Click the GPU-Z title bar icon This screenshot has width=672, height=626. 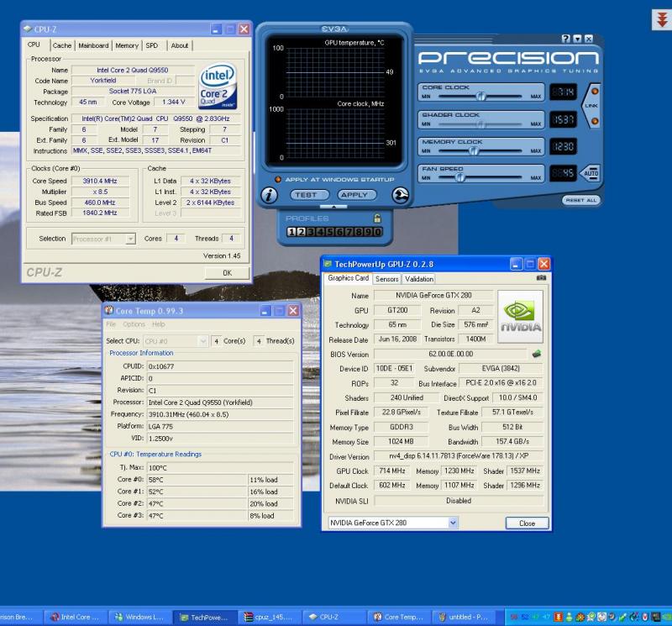pyautogui.click(x=328, y=264)
